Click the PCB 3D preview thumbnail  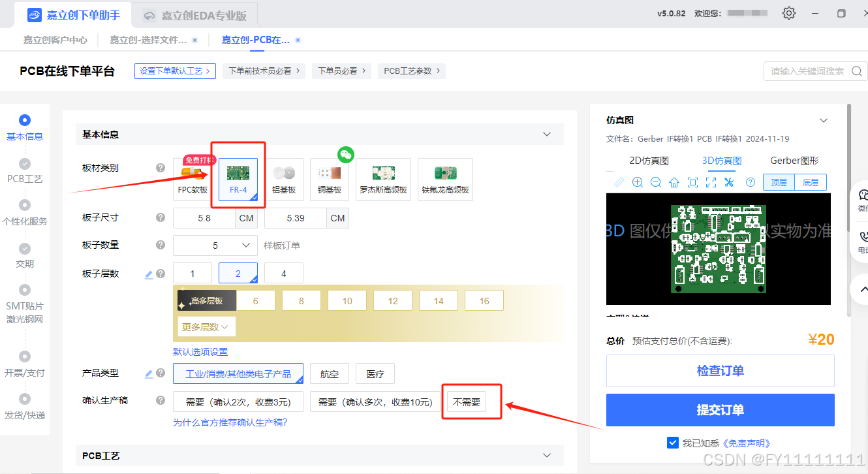tap(719, 249)
